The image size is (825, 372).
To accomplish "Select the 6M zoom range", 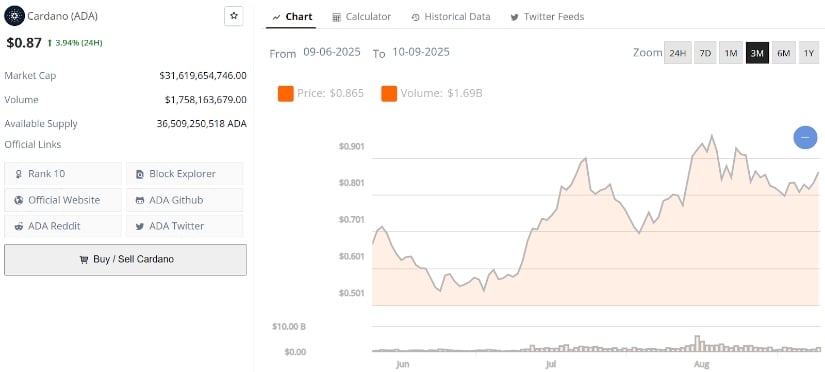I will pos(784,53).
